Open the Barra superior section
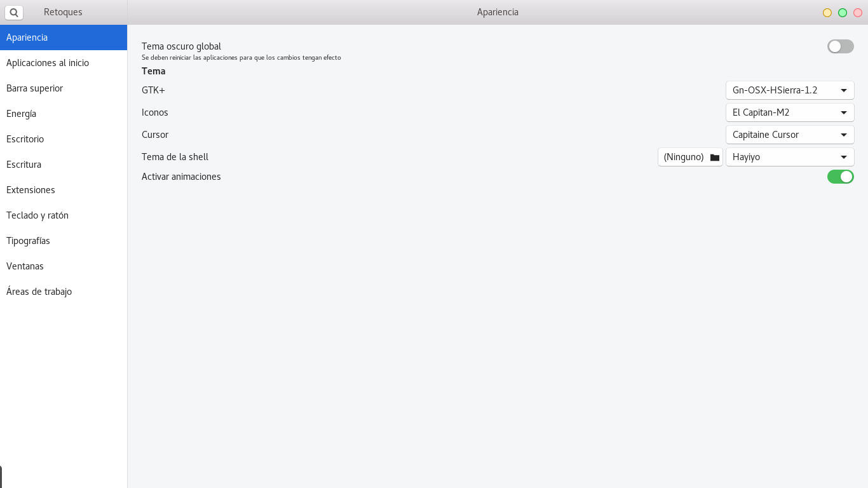The width and height of the screenshot is (868, 488). click(x=64, y=88)
